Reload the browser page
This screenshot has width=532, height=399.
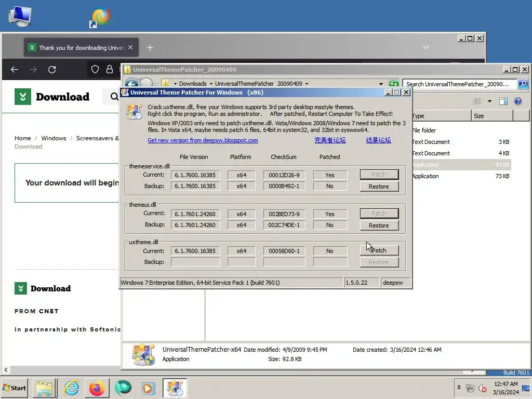point(52,70)
